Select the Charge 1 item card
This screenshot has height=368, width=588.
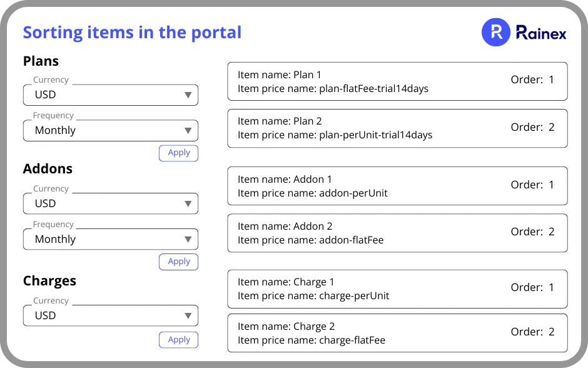[397, 289]
